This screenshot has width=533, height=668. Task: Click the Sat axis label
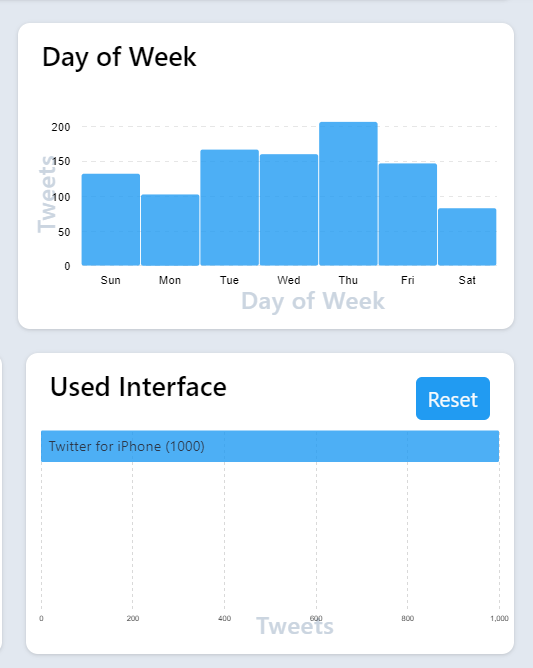[x=467, y=280]
